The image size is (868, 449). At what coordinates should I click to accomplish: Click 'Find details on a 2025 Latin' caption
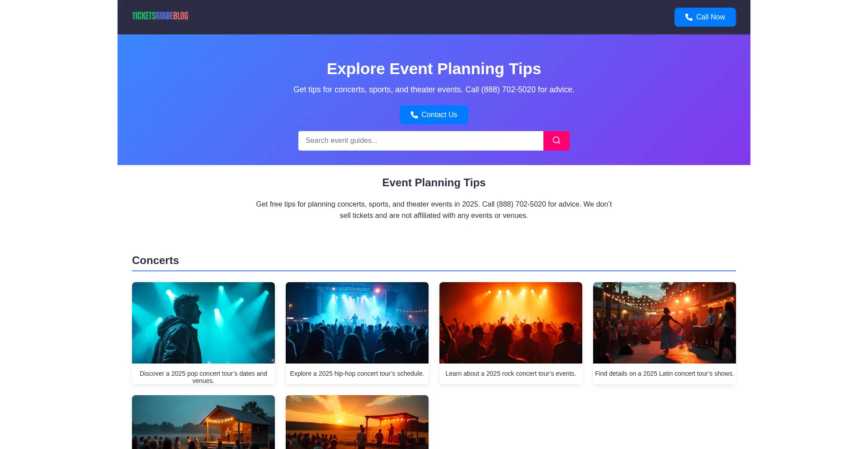coord(665,373)
